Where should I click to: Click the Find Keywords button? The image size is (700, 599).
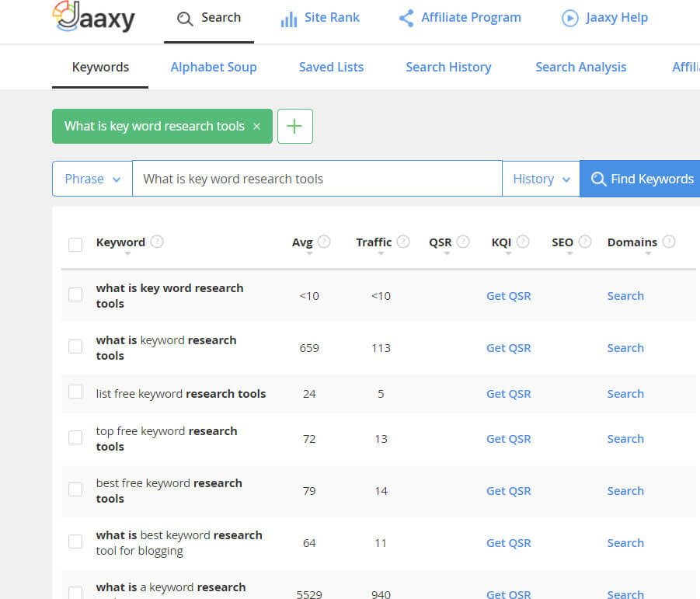(639, 179)
